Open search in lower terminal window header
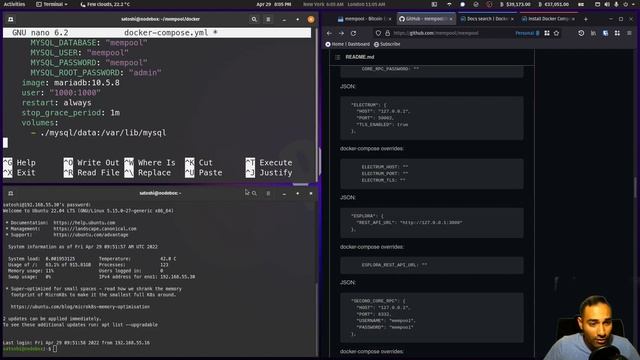The image size is (640, 360). tap(254, 193)
